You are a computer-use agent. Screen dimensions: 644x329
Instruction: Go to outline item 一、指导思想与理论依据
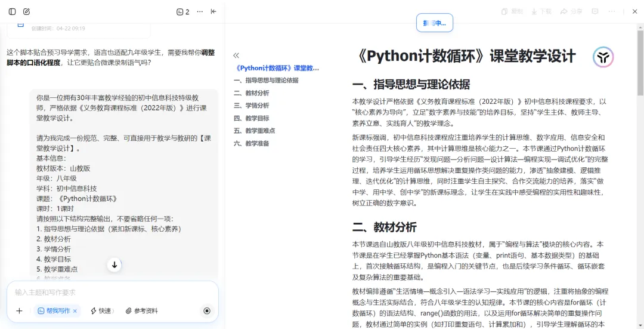tap(266, 80)
